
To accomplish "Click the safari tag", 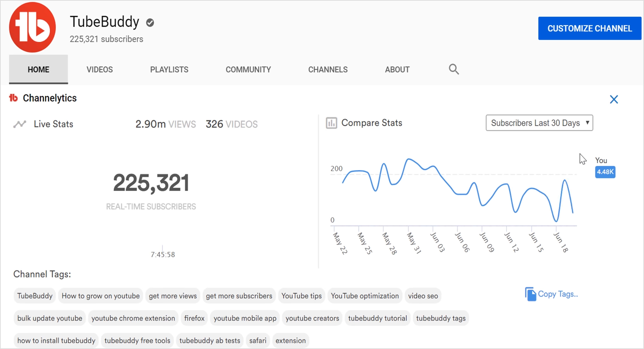I will [258, 341].
